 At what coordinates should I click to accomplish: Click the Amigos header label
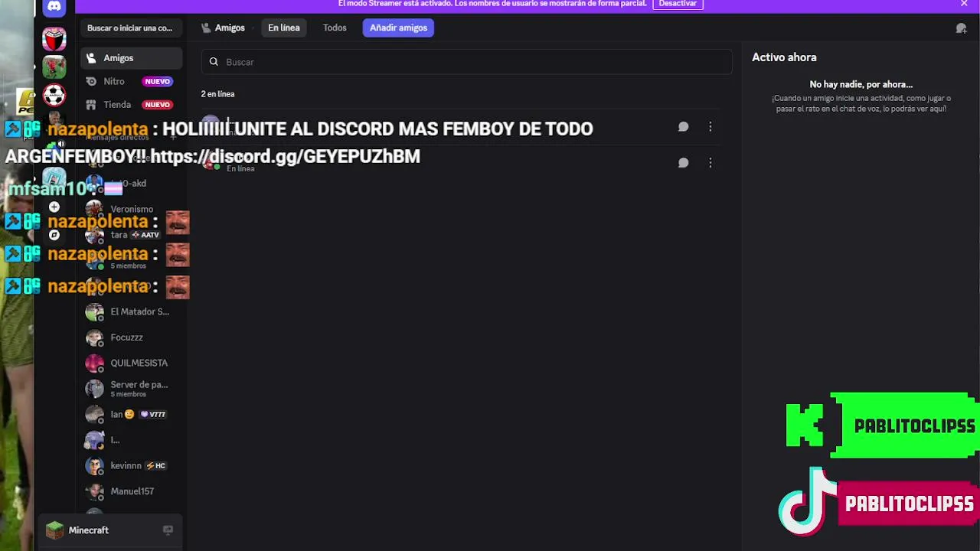tap(230, 28)
